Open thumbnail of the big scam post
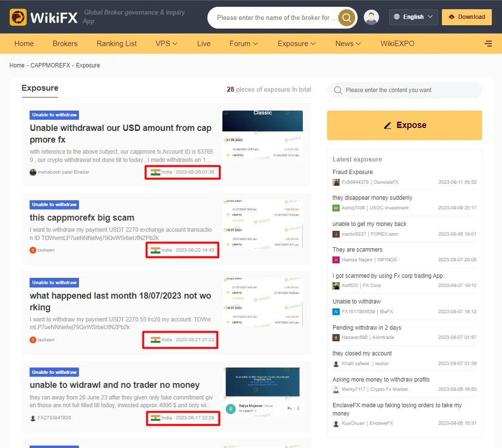Viewport: 502px width, 448px height. click(x=263, y=224)
